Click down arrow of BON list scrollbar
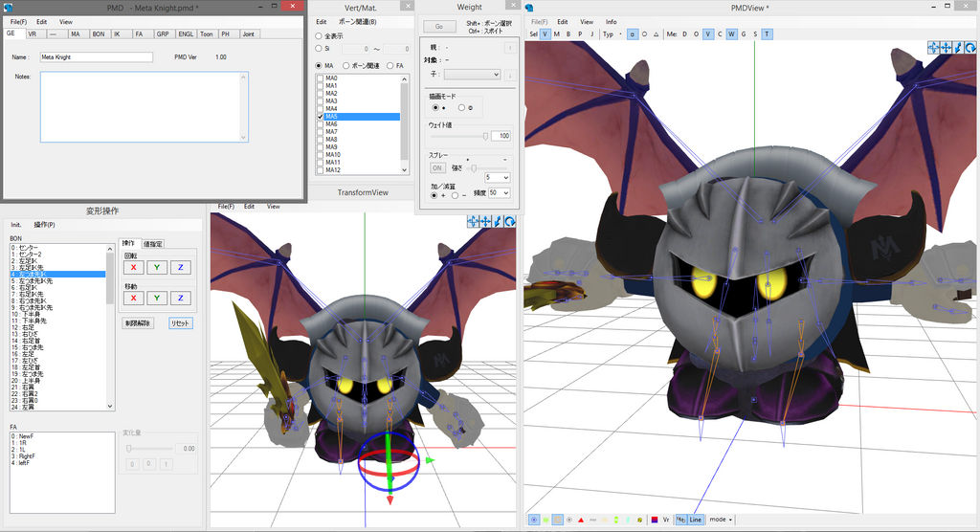This screenshot has width=980, height=532. (x=110, y=407)
